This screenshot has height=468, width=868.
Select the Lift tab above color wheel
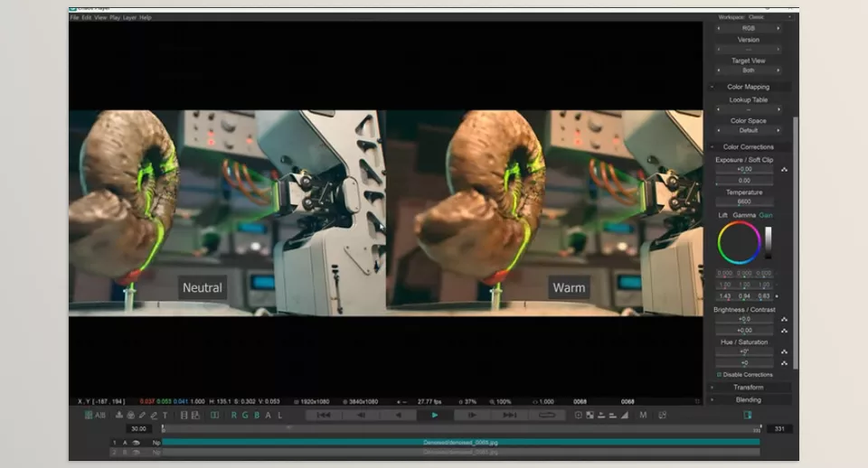(722, 215)
